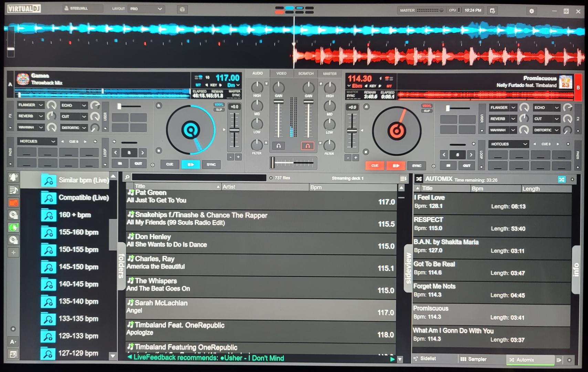
Task: Toggle deck A master tempo MT
Action: (198, 85)
